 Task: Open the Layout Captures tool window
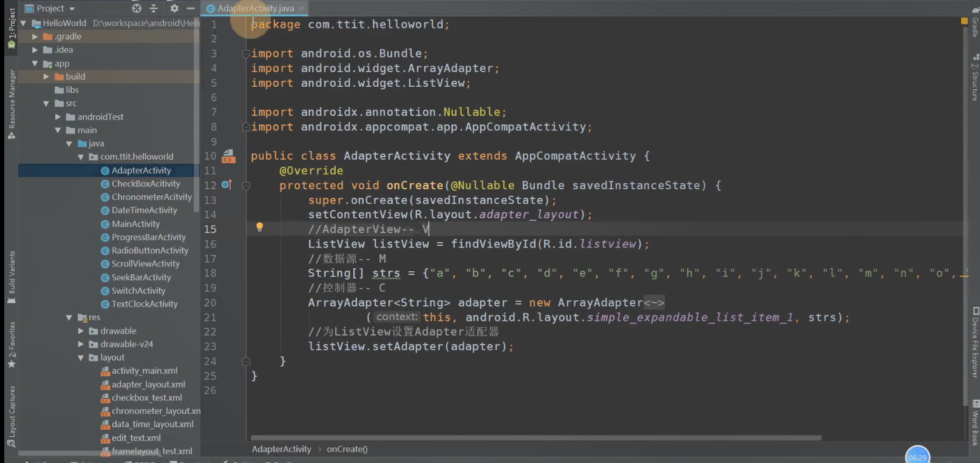point(11,416)
